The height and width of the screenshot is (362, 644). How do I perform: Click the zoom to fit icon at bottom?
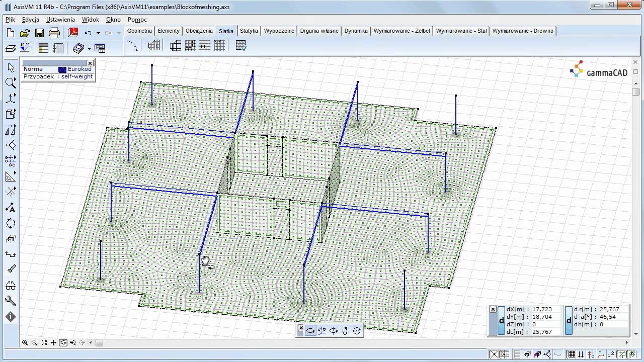(x=44, y=343)
